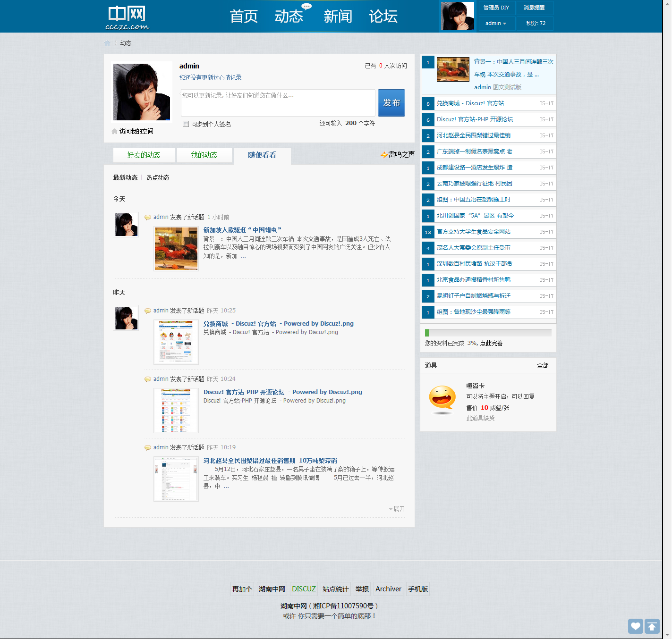
Task: Open the 访问我的空间 link
Action: tap(136, 131)
